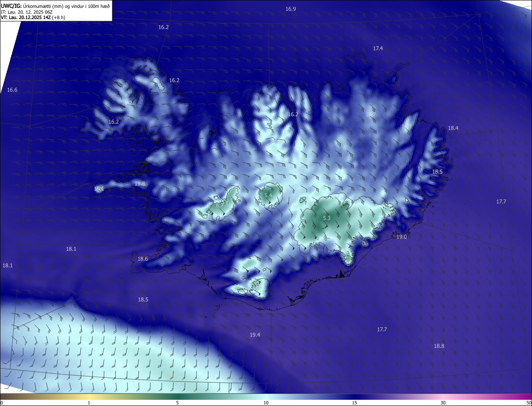Click the 5.3 value on Vatnajökull glacier

click(x=327, y=218)
